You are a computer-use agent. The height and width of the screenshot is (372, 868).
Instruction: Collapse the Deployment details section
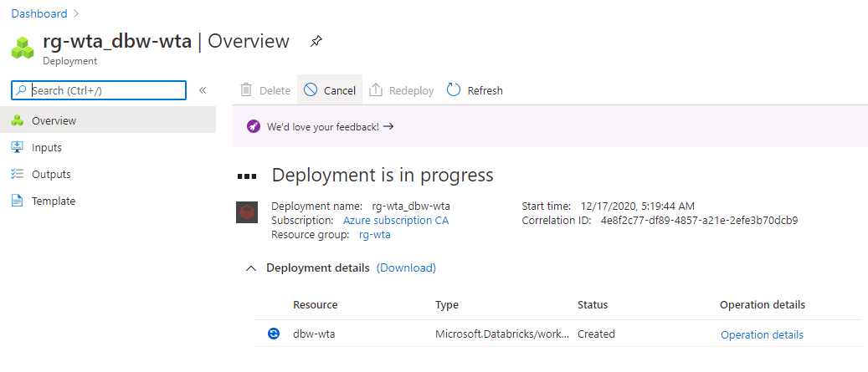250,268
